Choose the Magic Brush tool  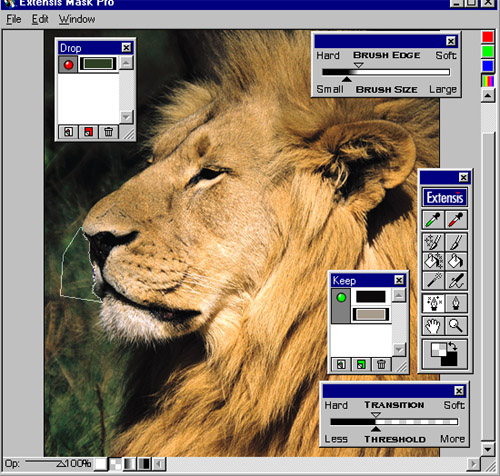pos(433,243)
